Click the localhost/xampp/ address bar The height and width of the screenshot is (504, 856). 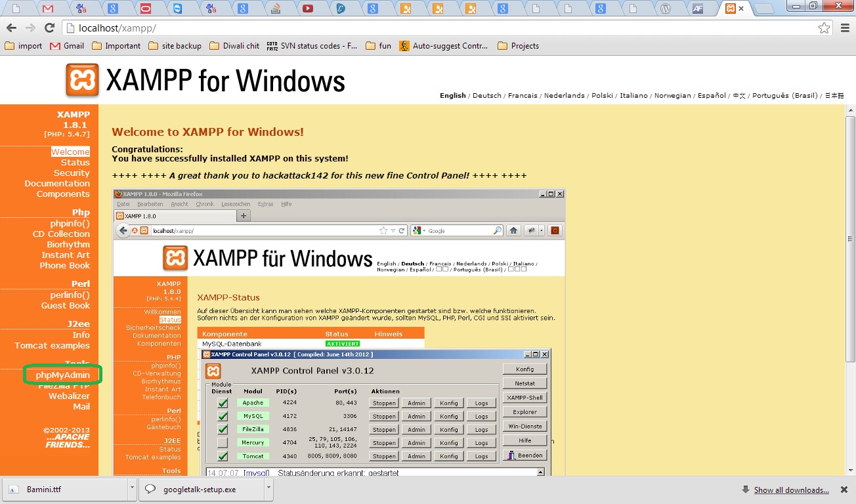click(440, 28)
